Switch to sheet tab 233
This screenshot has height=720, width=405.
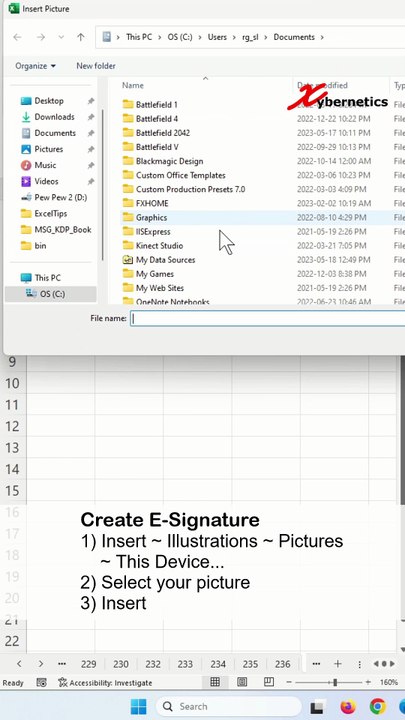pyautogui.click(x=185, y=664)
